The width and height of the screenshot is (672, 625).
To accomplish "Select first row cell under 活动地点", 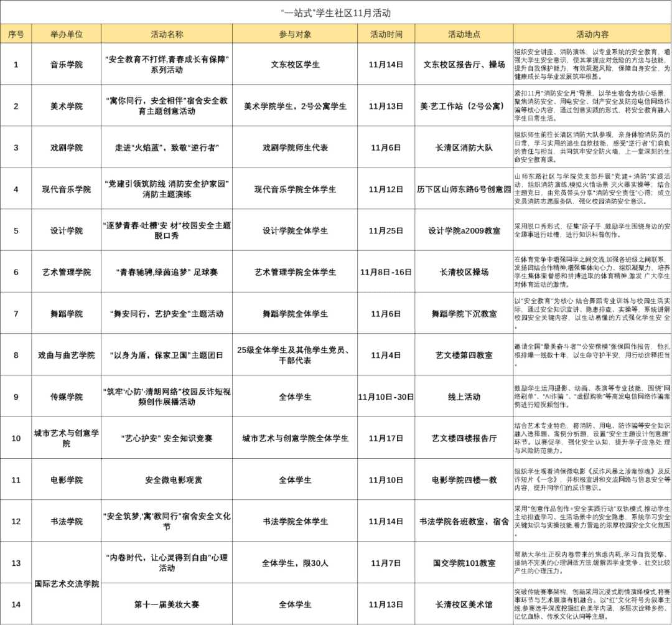I will click(x=464, y=64).
